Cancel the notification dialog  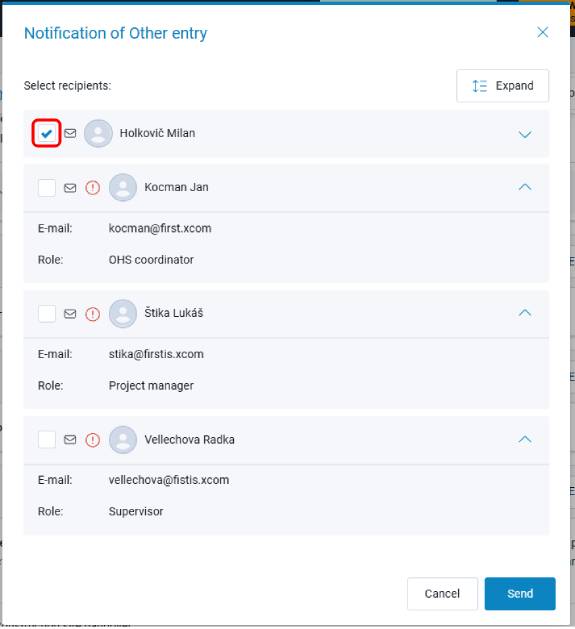click(x=442, y=594)
